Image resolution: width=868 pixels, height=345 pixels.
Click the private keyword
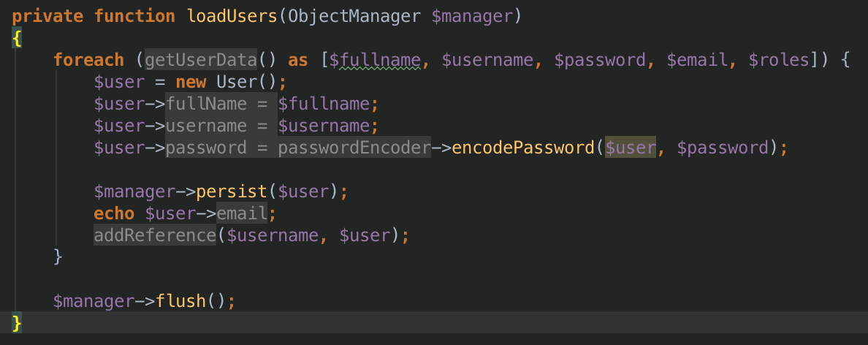[47, 15]
